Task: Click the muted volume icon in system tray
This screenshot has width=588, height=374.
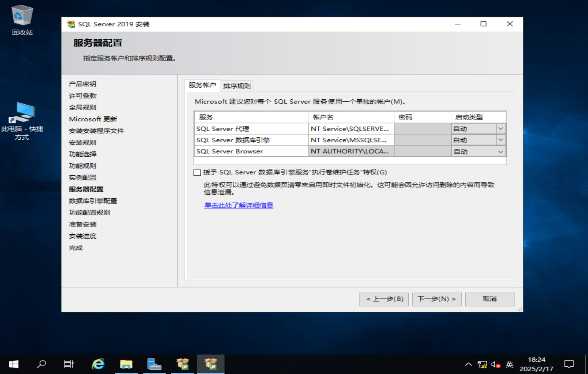Action: click(495, 364)
